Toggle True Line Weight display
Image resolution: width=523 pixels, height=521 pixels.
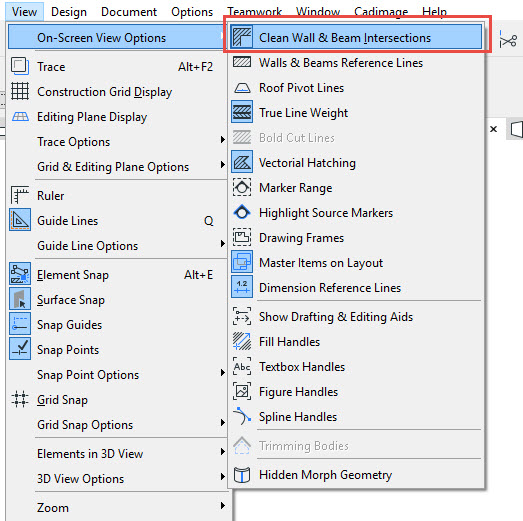356,112
